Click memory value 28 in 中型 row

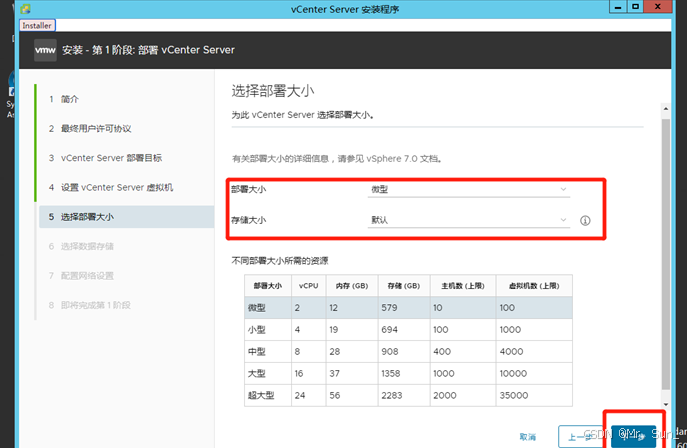coord(334,352)
